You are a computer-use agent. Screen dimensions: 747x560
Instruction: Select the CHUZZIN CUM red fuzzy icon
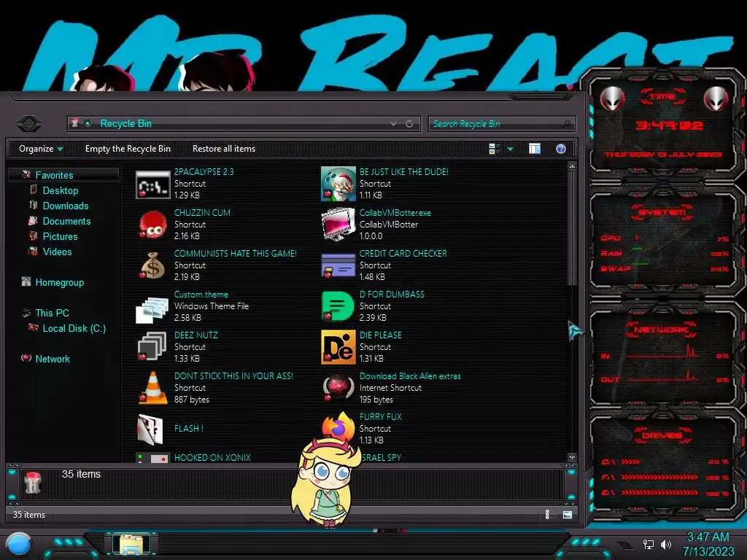tap(152, 225)
